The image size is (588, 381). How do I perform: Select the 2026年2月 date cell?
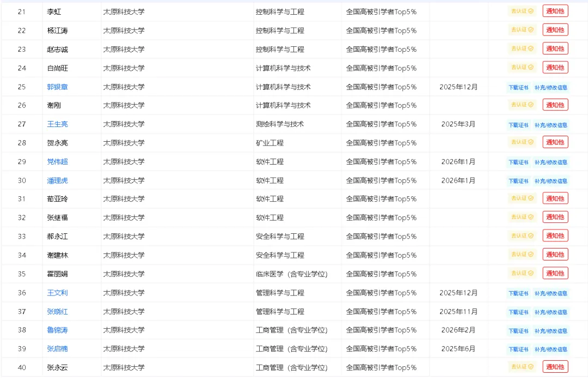coord(458,330)
